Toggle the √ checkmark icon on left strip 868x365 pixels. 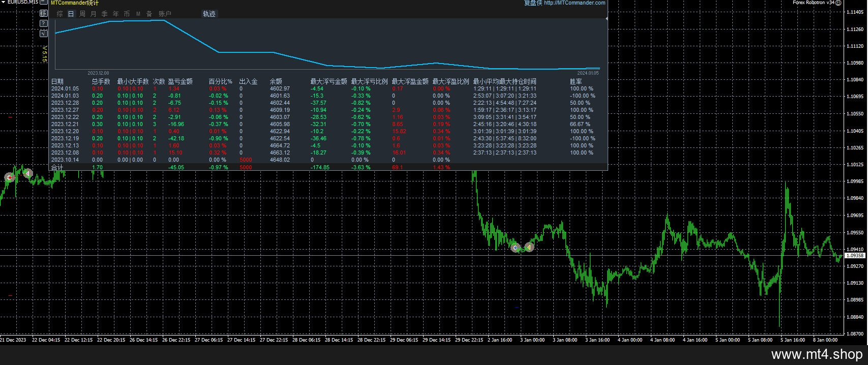pos(44,34)
